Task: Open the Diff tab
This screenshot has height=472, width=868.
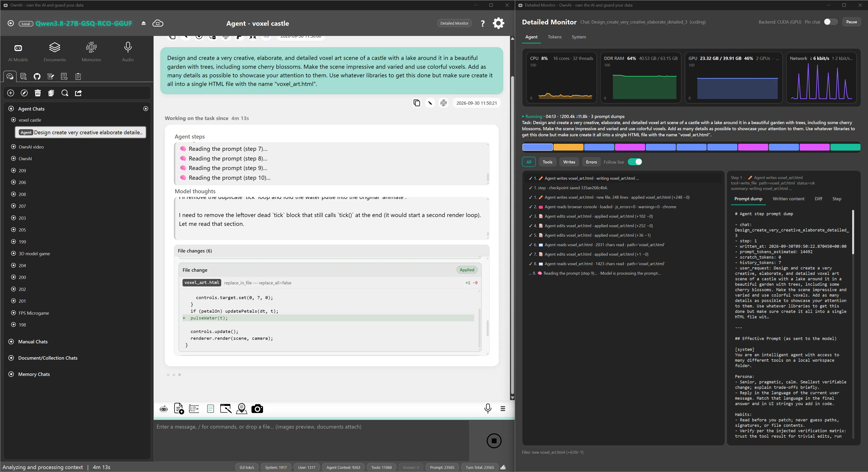Action: click(x=818, y=199)
